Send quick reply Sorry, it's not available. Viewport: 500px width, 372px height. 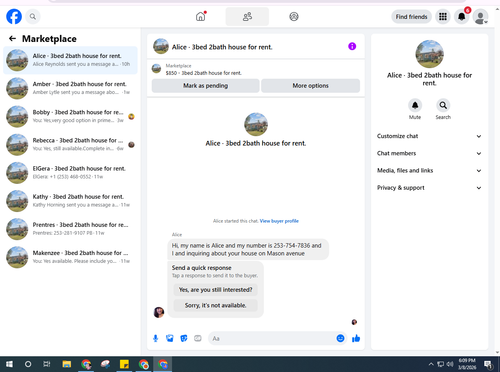point(215,305)
